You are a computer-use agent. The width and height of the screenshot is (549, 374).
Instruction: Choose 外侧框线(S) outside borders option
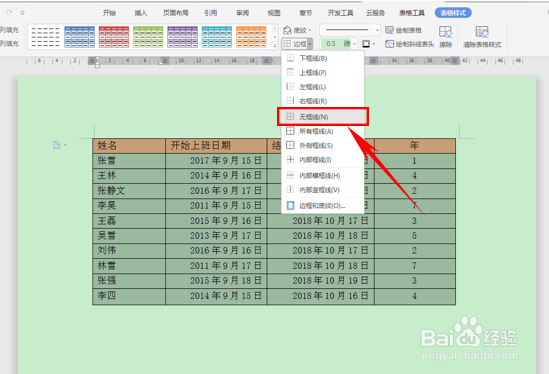pyautogui.click(x=323, y=145)
